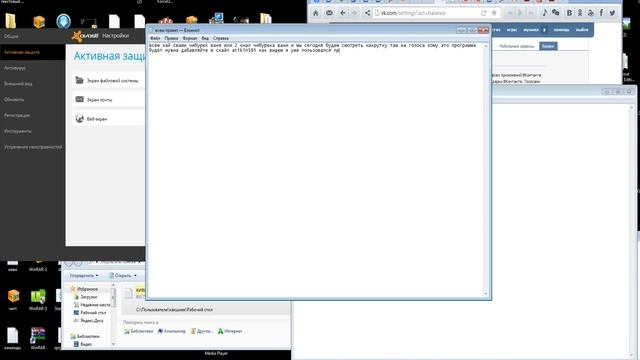Viewport: 640px width, 360px height.
Task: Open Веб-экран row in Avast
Action: pos(109,119)
